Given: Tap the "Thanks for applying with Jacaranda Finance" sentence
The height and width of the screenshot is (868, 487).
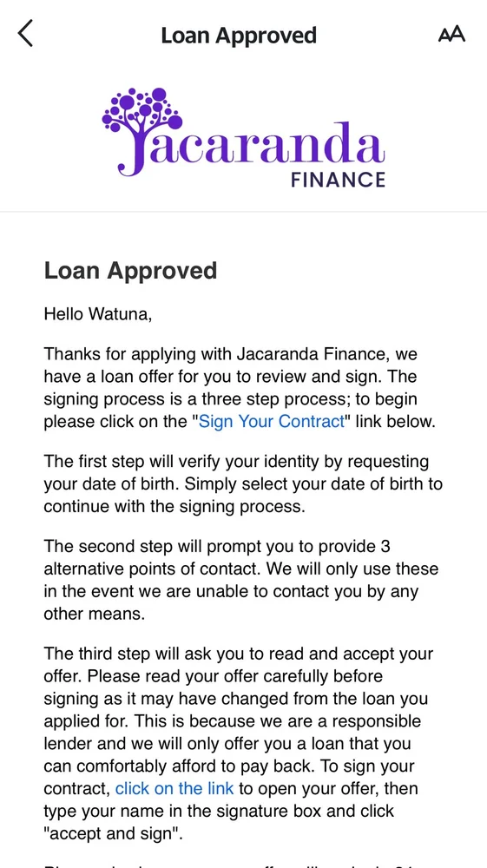Looking at the screenshot, I should click(x=218, y=353).
